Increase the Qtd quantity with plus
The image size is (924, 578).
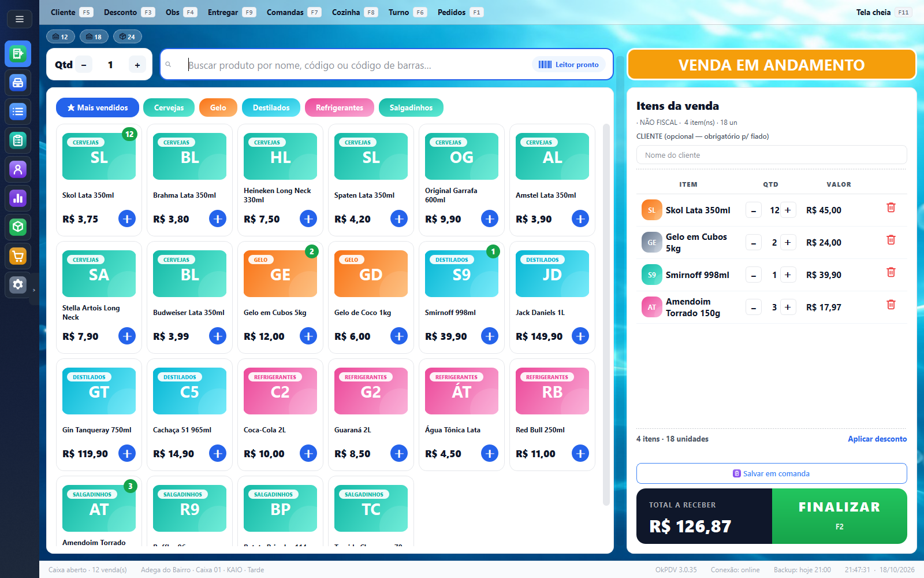(x=137, y=65)
